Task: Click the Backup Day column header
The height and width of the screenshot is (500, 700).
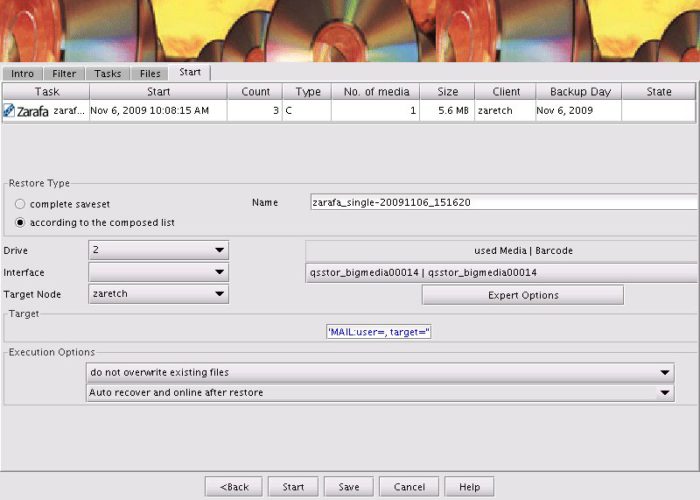Action: 579,92
